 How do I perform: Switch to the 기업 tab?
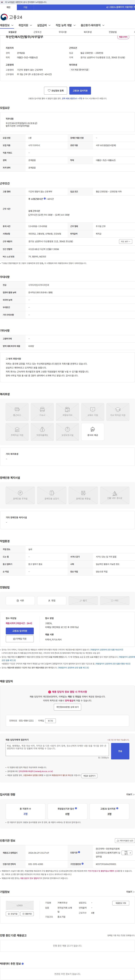[25, 7]
